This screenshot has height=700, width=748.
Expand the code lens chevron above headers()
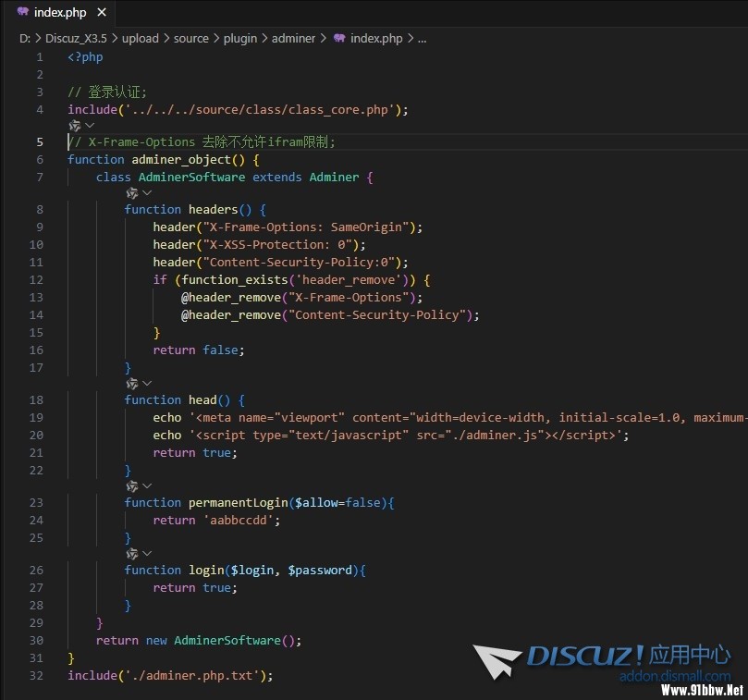point(147,193)
